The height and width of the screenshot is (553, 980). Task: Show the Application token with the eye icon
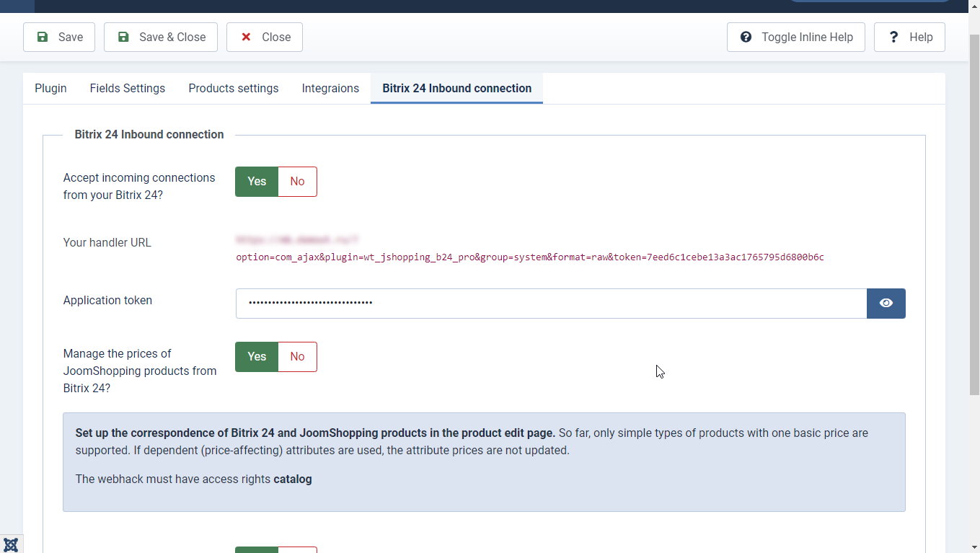tap(886, 304)
